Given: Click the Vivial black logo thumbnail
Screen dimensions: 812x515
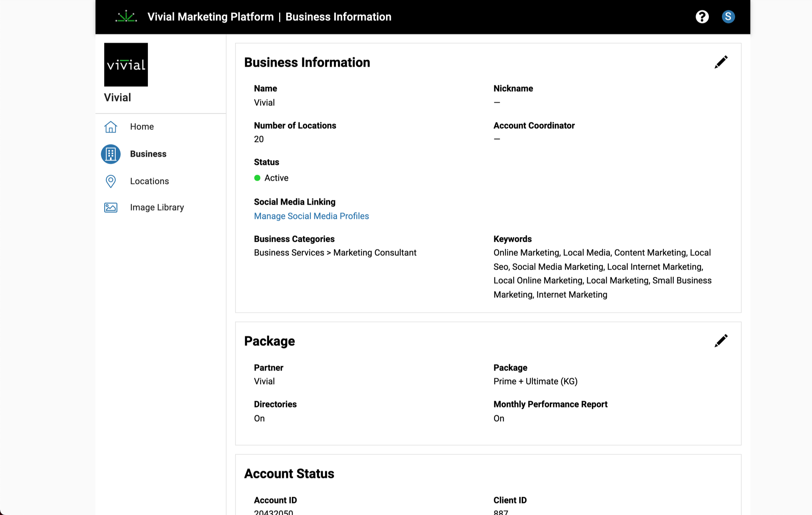Looking at the screenshot, I should click(126, 65).
